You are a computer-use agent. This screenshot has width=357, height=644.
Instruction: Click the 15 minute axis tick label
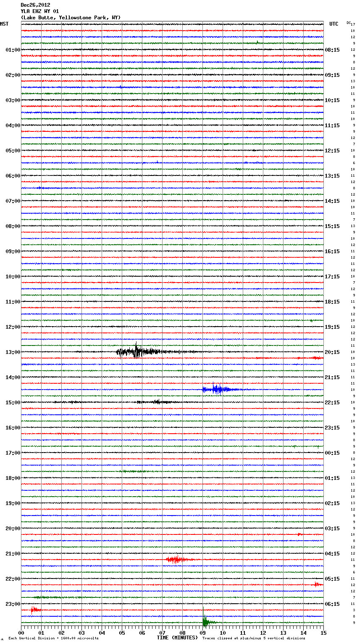(x=323, y=633)
